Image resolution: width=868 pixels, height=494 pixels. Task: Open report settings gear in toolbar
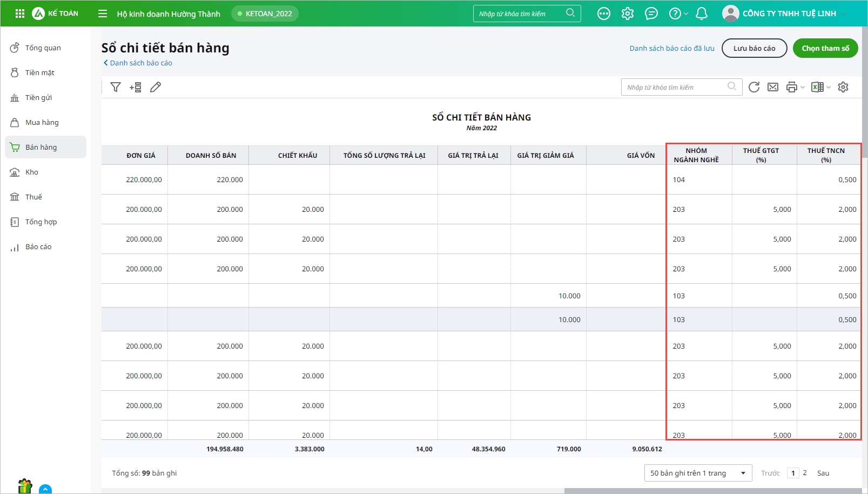[843, 87]
